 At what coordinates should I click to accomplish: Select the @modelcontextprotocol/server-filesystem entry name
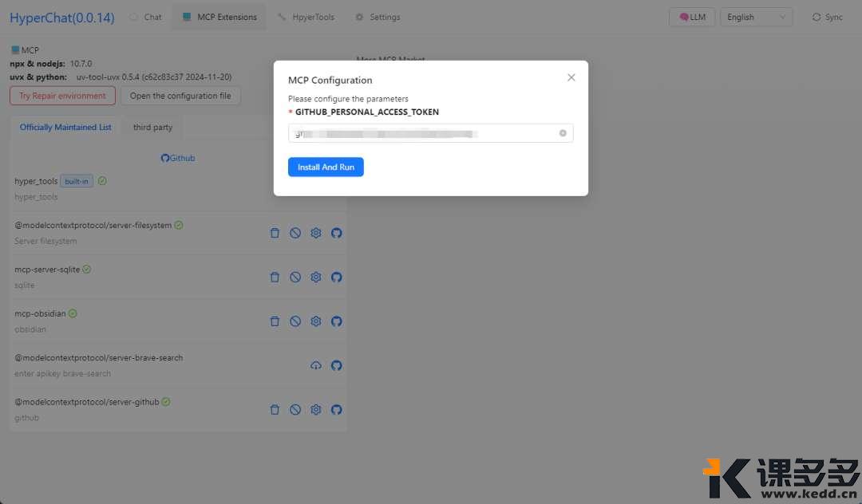(x=93, y=225)
